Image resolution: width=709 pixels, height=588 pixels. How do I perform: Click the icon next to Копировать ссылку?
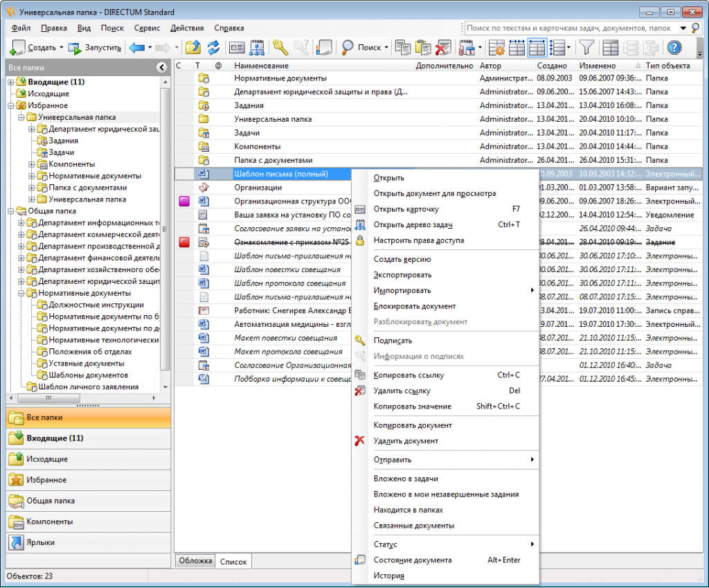point(360,375)
